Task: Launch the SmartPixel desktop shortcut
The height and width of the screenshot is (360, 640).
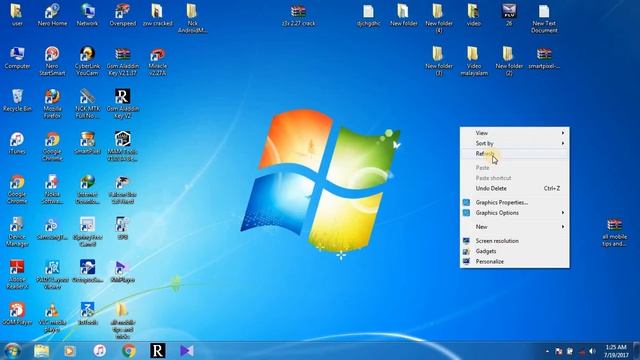Action: point(87,143)
